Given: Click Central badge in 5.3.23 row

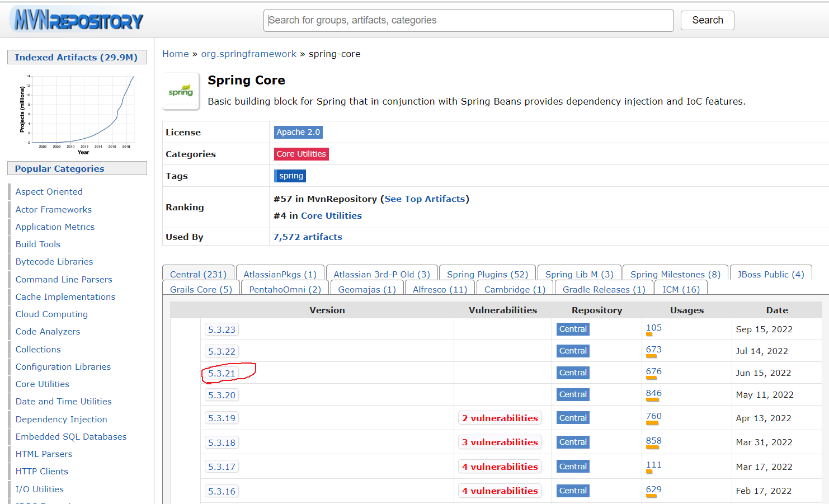Looking at the screenshot, I should (573, 329).
